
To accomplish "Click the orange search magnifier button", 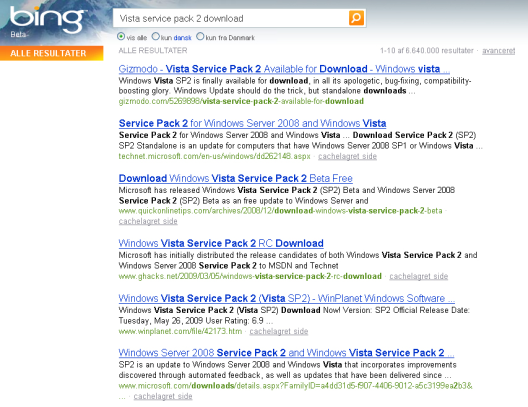I will [x=356, y=18].
